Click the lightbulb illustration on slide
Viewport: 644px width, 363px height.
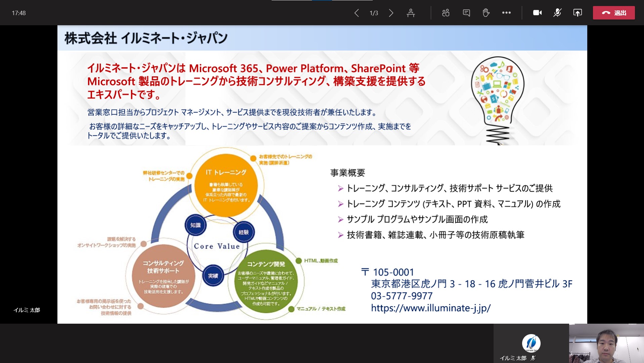(x=498, y=101)
